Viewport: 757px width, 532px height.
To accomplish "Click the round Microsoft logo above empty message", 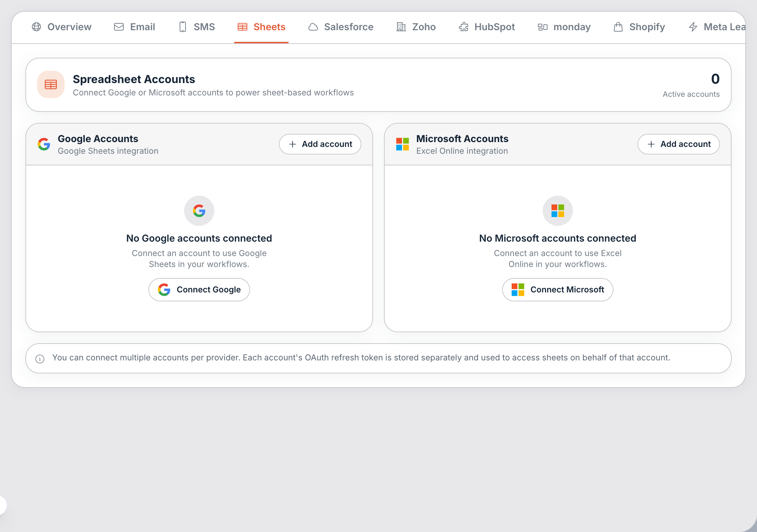I will tap(558, 211).
